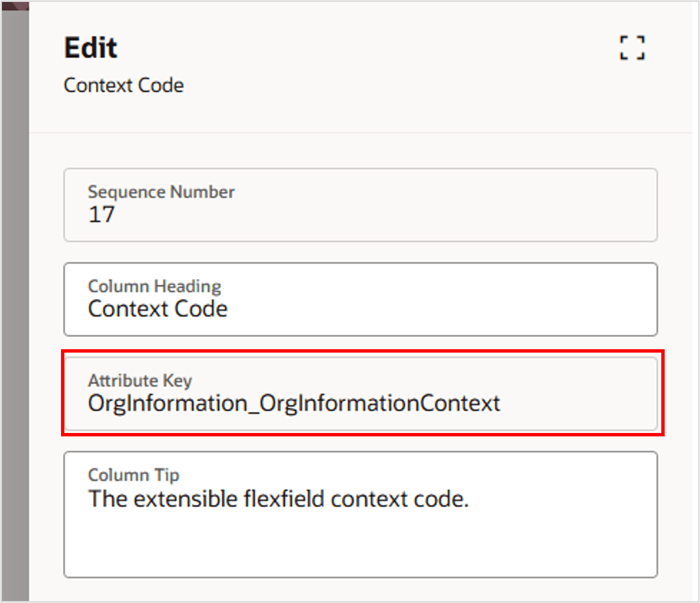Select the 'Edit' panel title

point(91,48)
